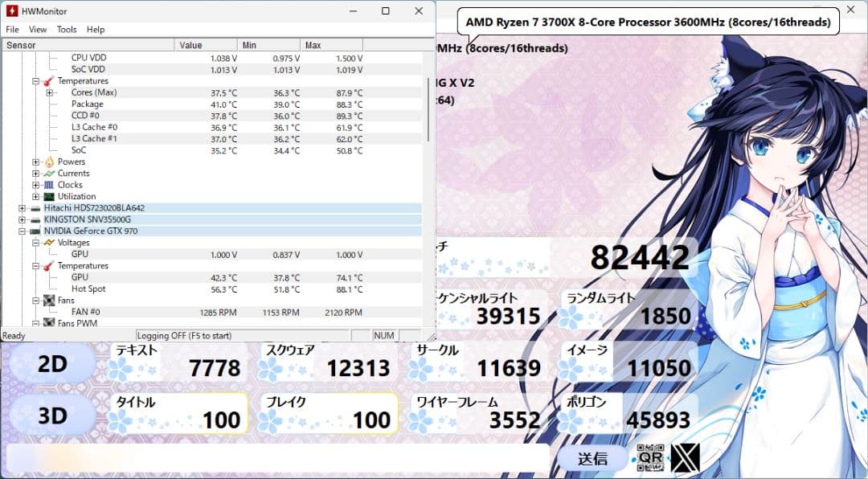Screen dimensions: 868x479
Task: Select the SoC VDD voltage row
Action: pos(212,69)
